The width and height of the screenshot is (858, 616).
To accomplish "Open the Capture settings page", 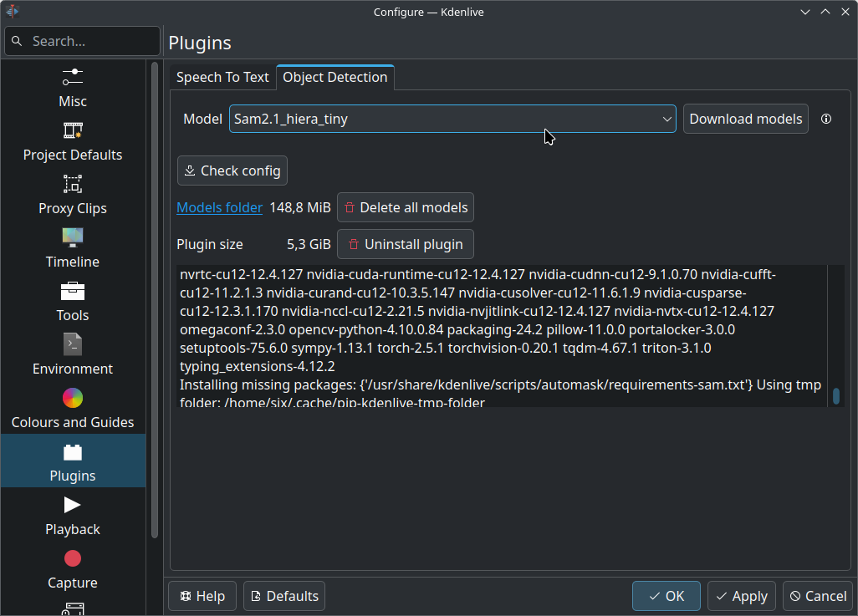I will [x=73, y=569].
